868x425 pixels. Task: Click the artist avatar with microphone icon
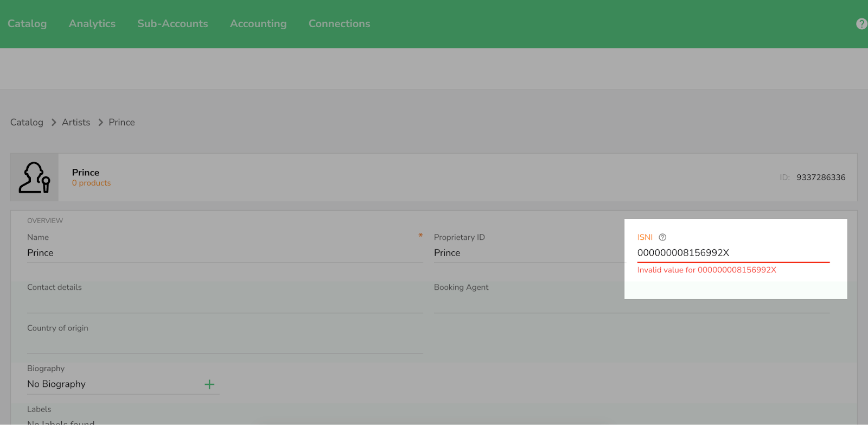[x=34, y=177]
